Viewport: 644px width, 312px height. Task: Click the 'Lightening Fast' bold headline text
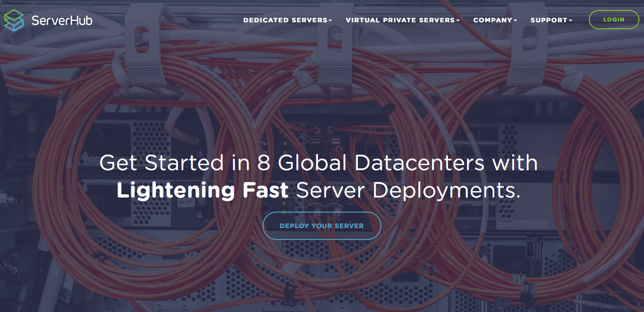tap(202, 191)
